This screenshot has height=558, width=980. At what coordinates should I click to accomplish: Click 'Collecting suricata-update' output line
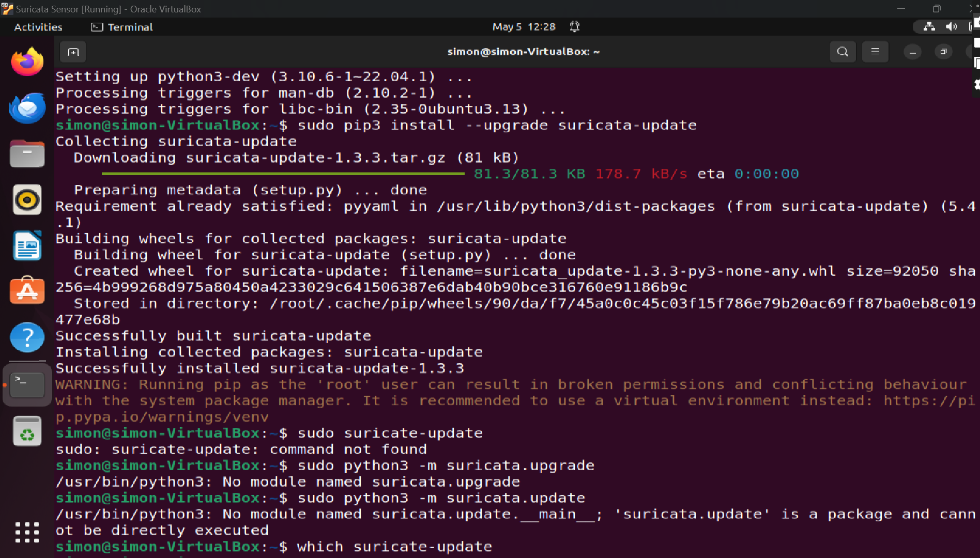pyautogui.click(x=176, y=142)
